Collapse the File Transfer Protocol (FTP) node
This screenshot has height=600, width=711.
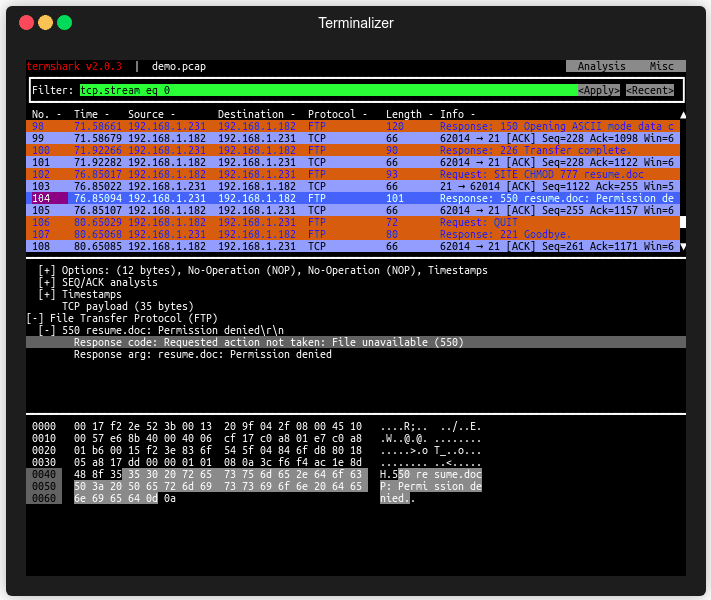coord(35,318)
